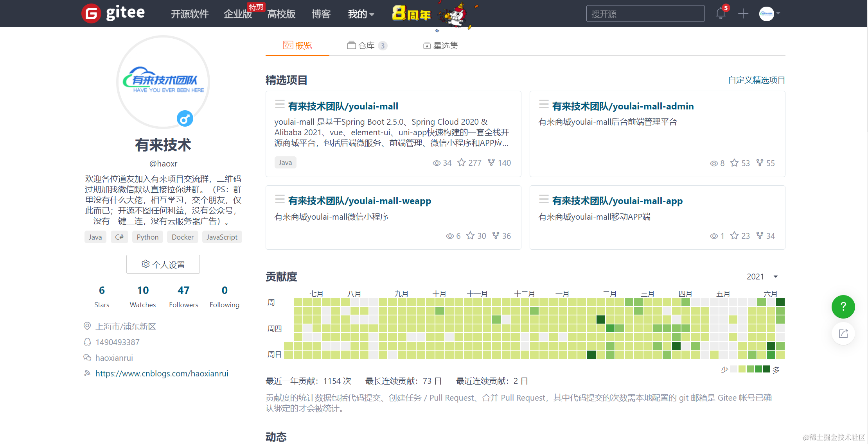This screenshot has height=444, width=868.
Task: Switch to the 仓库 tab
Action: tap(367, 46)
